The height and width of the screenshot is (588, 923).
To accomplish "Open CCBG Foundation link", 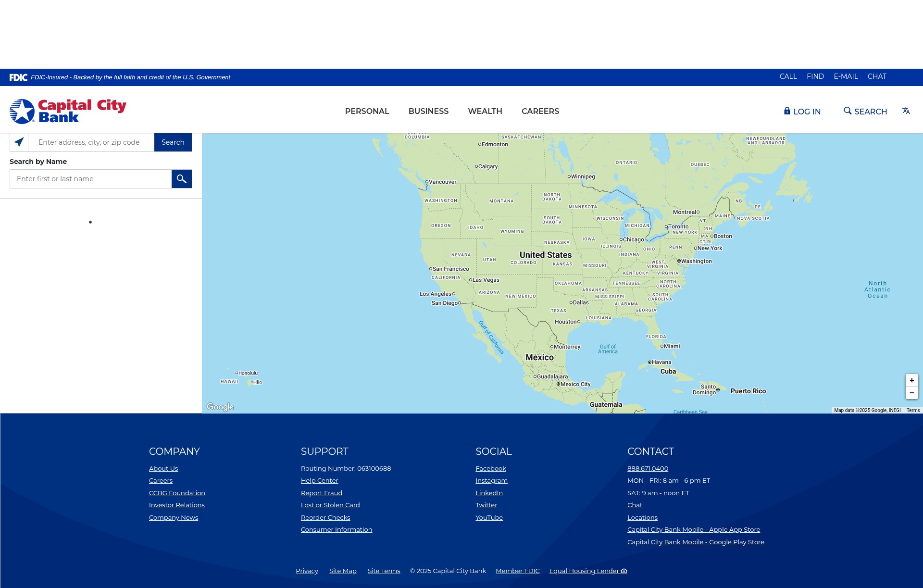I will tap(177, 493).
